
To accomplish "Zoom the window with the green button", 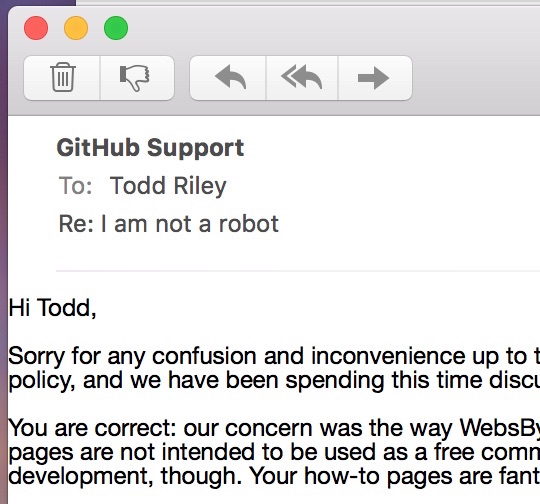I will (x=116, y=28).
